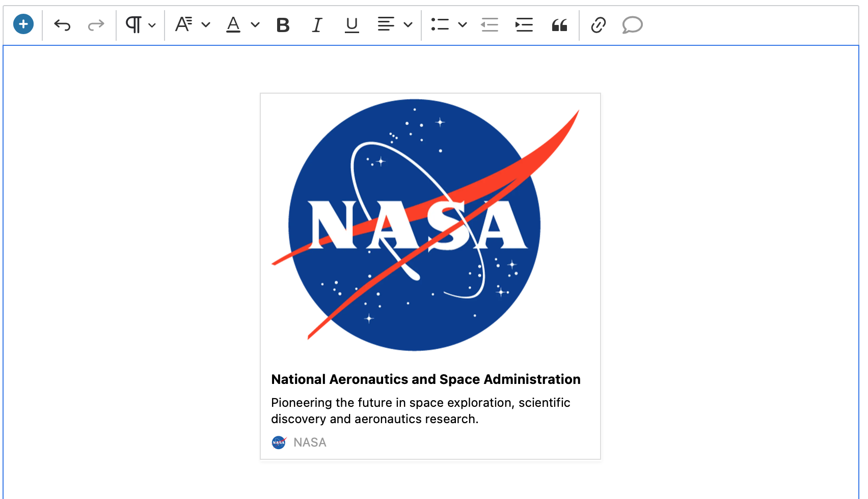
Task: Decrease indent with the outdent icon
Action: (x=490, y=24)
